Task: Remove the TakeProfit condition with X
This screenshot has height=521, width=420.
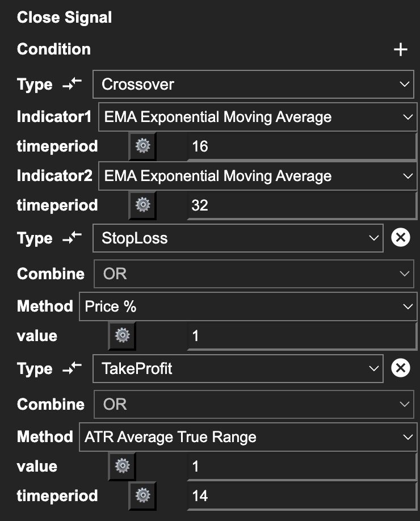Action: (401, 368)
